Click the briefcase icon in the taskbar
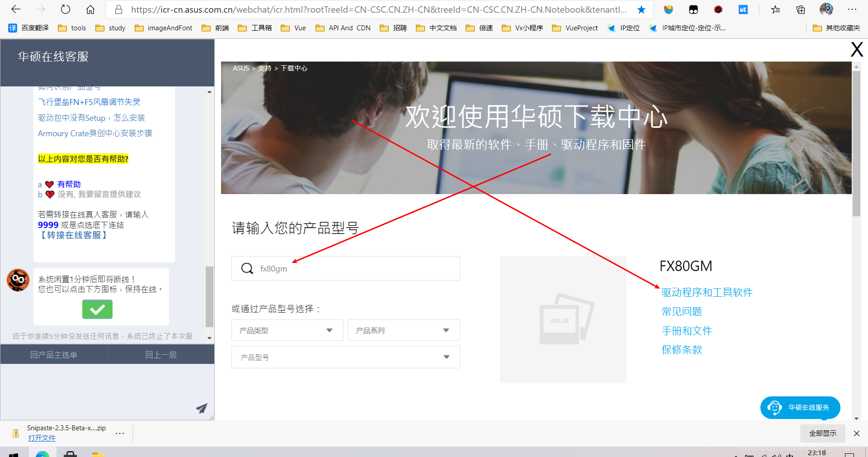Screen dimensions: 868x457 tap(70, 454)
